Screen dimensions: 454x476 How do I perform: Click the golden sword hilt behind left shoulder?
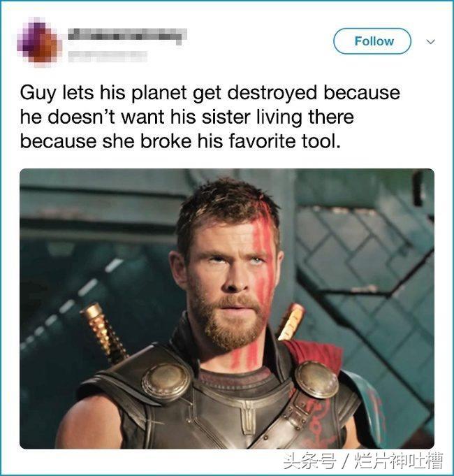[103, 332]
